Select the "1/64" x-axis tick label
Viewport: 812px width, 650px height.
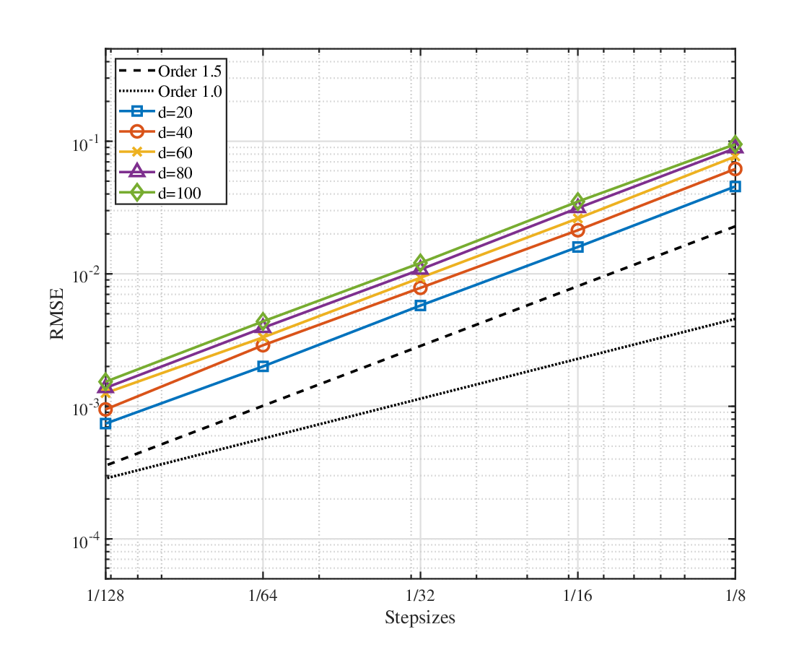click(x=263, y=596)
